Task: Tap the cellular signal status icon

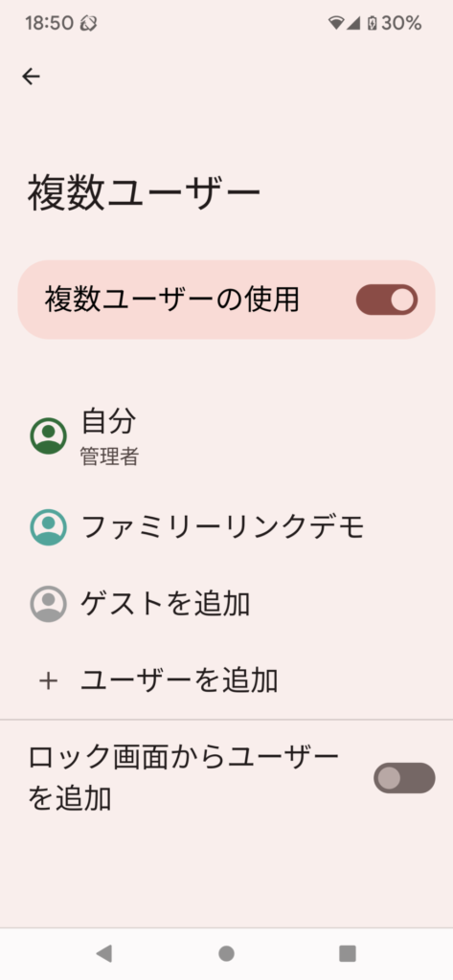Action: click(x=353, y=24)
